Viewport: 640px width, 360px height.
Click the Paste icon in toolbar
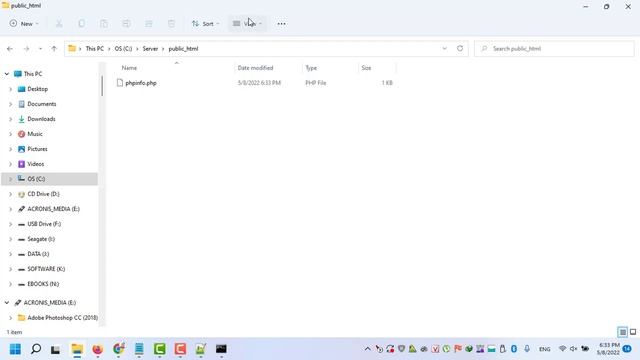pos(104,24)
